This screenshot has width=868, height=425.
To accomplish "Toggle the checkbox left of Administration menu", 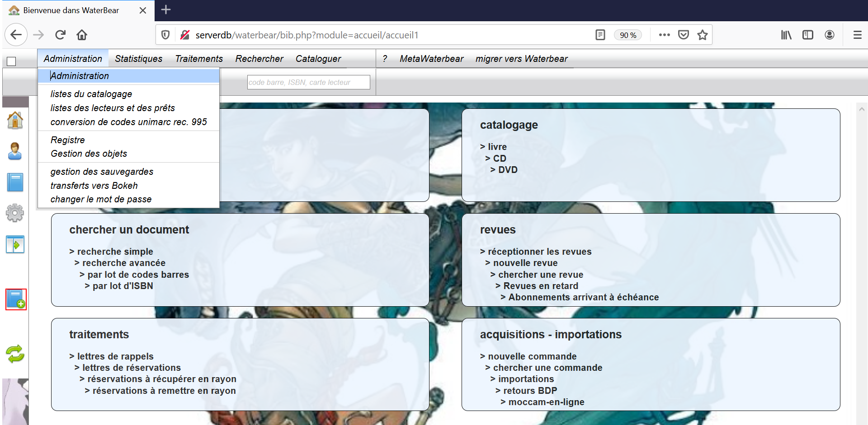I will pyautogui.click(x=11, y=61).
